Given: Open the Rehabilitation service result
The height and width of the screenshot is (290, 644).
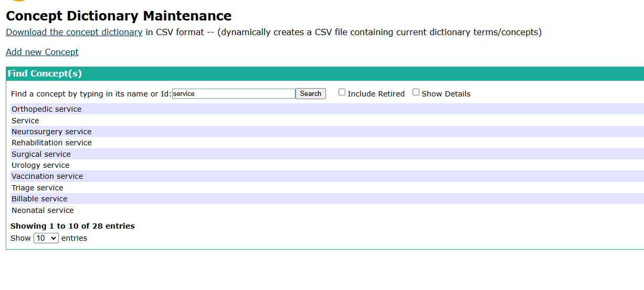Looking at the screenshot, I should 51,143.
